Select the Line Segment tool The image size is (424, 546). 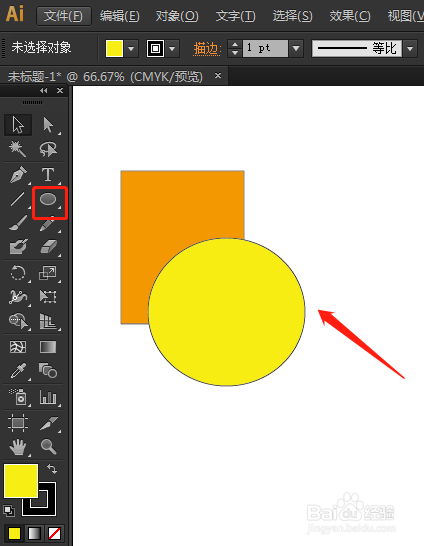17,200
